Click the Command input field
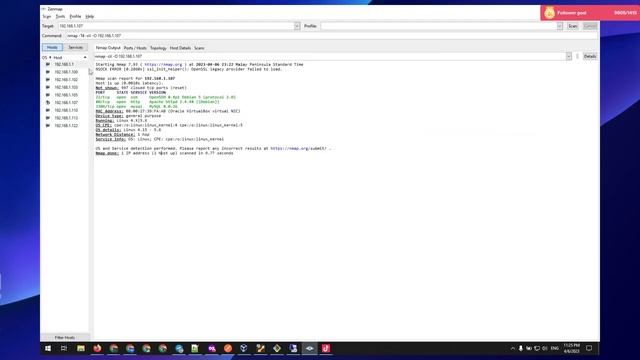Image resolution: width=640 pixels, height=360 pixels. coord(331,36)
